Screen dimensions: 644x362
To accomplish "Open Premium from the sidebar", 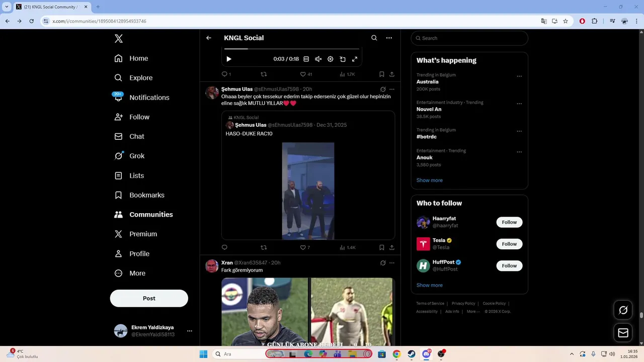I will coord(136,234).
